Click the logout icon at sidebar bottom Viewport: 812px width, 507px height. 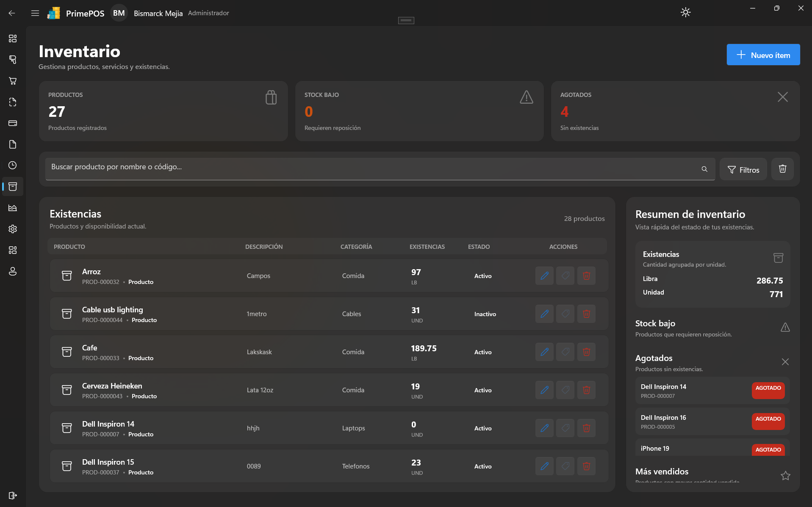tap(13, 496)
